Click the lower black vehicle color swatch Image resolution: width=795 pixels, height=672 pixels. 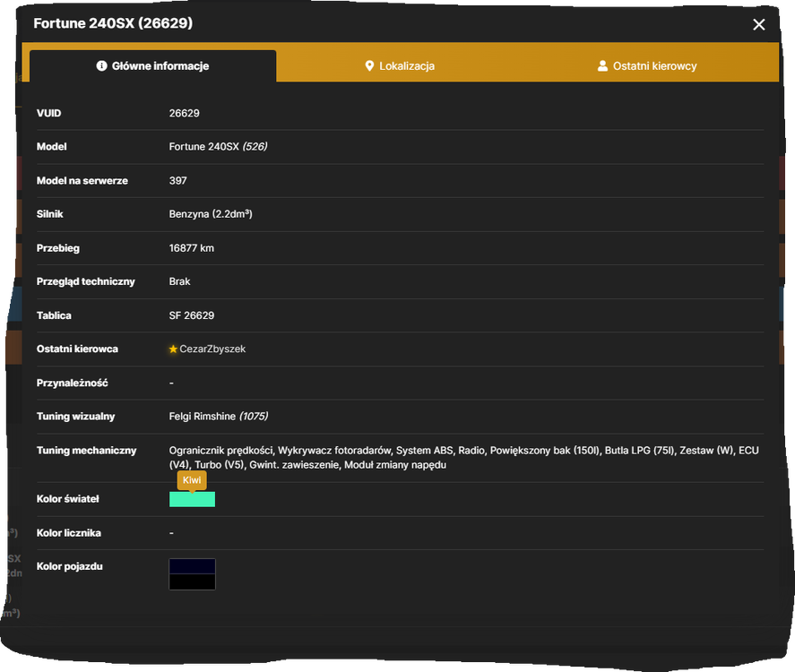click(x=192, y=582)
